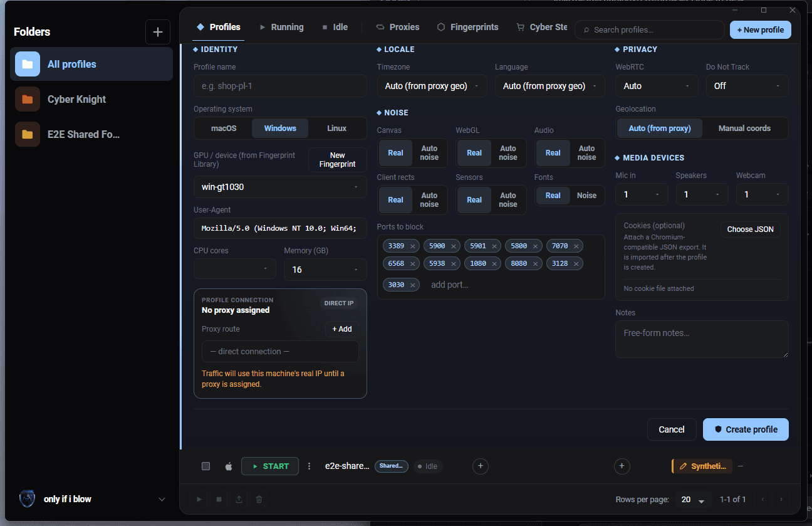Click the Create profile button

pos(746,429)
